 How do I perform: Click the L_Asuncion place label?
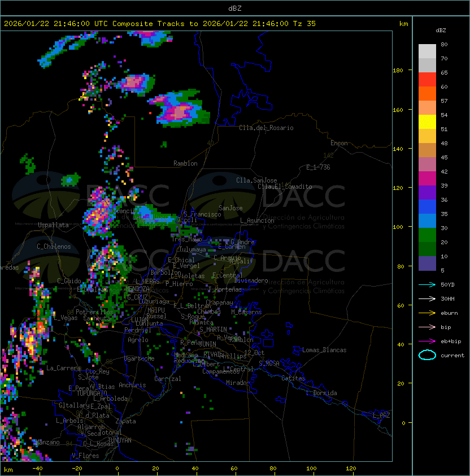pyautogui.click(x=257, y=220)
